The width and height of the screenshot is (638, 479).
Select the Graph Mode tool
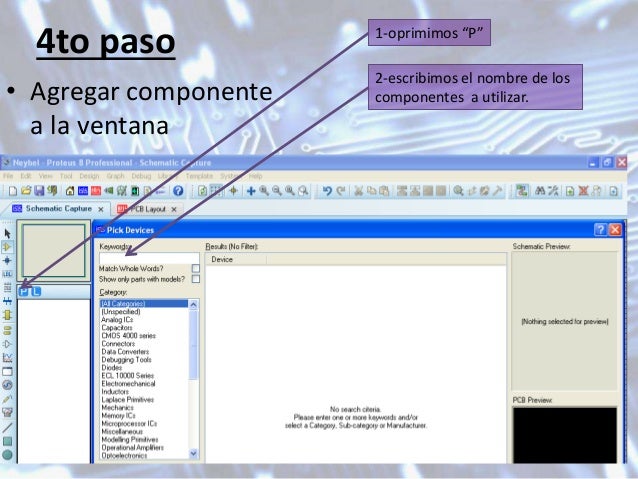point(7,358)
